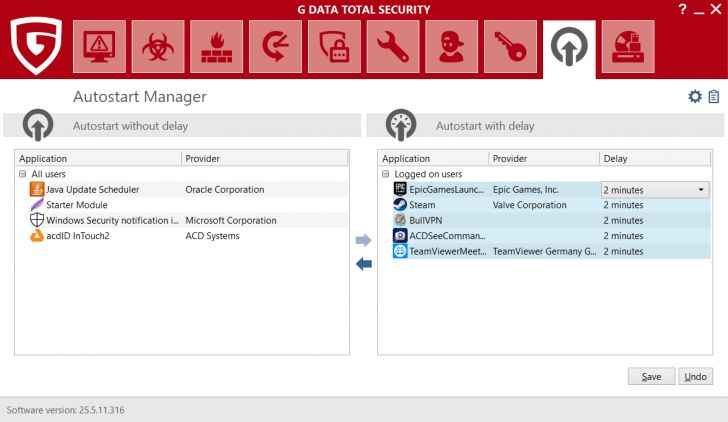The height and width of the screenshot is (422, 728).
Task: Select the BullVPN row name
Action: (x=425, y=220)
